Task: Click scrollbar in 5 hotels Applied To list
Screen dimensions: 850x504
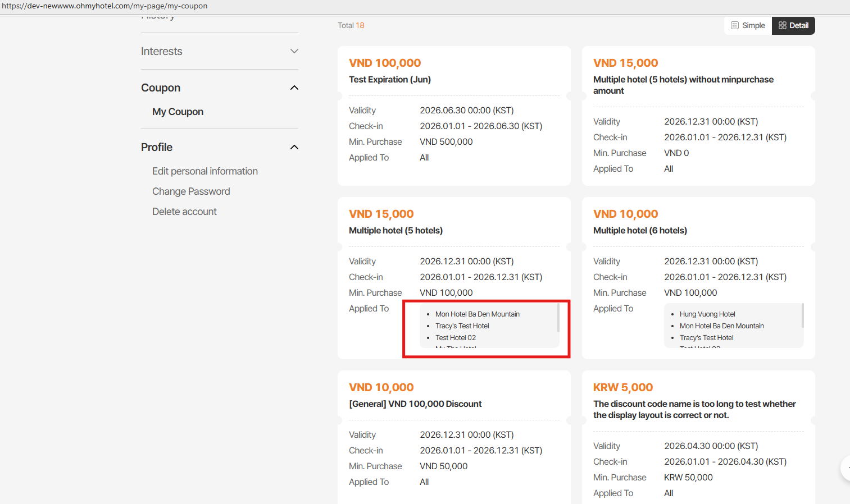Action: click(558, 318)
